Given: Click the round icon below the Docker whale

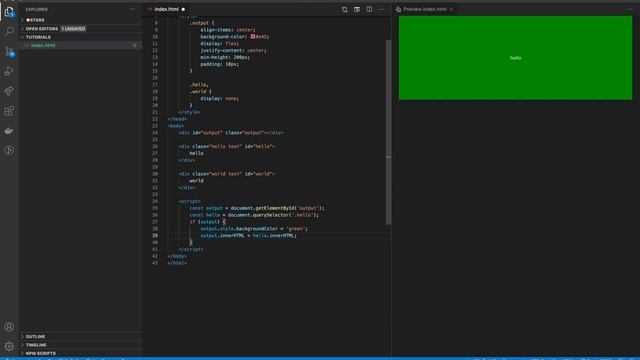Looking at the screenshot, I should (9, 150).
